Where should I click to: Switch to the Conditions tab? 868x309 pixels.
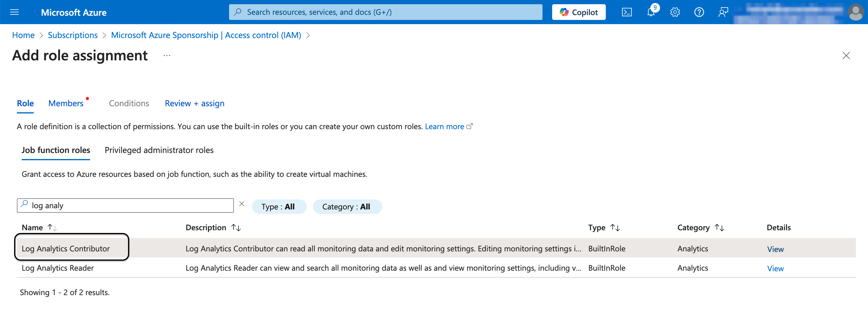pyautogui.click(x=129, y=104)
